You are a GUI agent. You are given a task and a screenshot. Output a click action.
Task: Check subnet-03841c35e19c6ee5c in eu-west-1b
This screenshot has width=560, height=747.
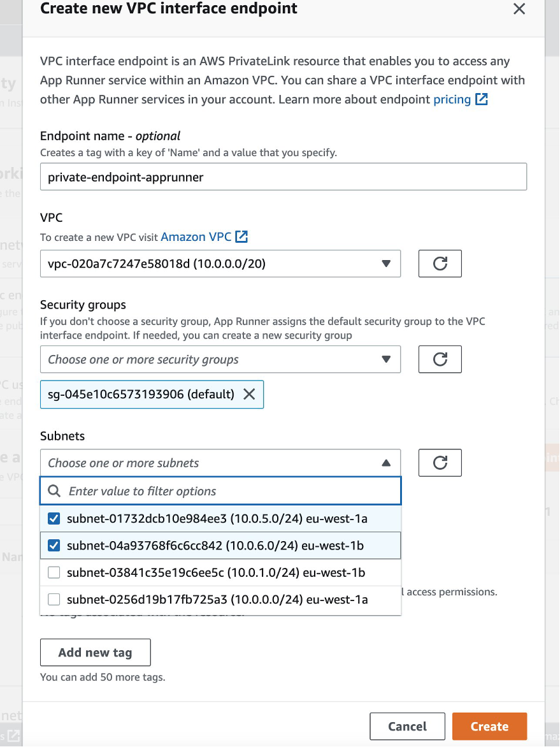coord(54,572)
